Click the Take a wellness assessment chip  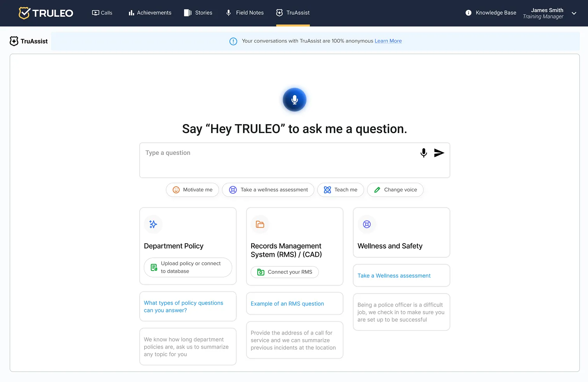[x=268, y=190]
